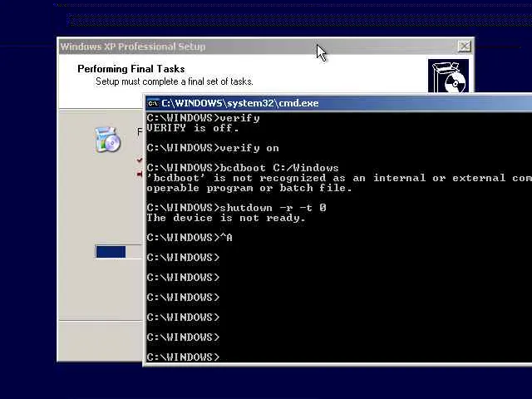This screenshot has width=532, height=399.
Task: Click the "'bcdboot' is not recognized" error line
Action: [339, 178]
